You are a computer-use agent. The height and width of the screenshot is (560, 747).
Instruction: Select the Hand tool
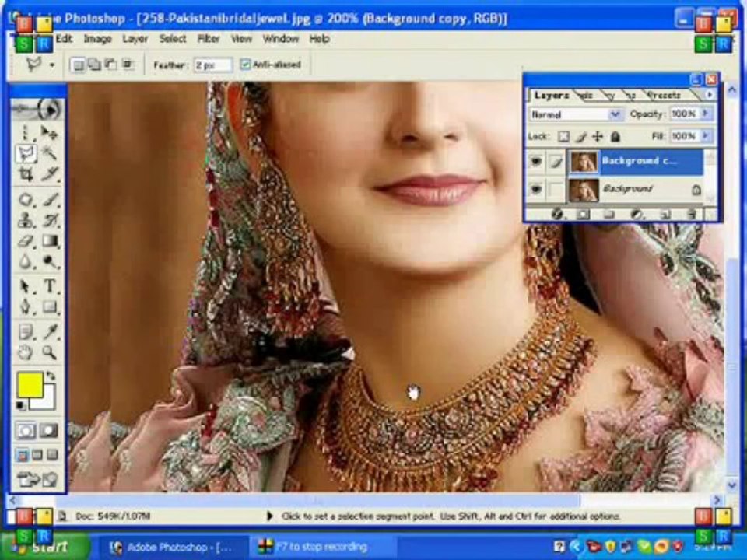tap(26, 352)
